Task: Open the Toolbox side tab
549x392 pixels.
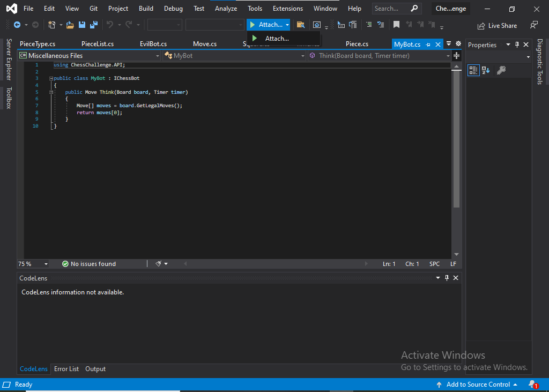Action: click(x=9, y=98)
